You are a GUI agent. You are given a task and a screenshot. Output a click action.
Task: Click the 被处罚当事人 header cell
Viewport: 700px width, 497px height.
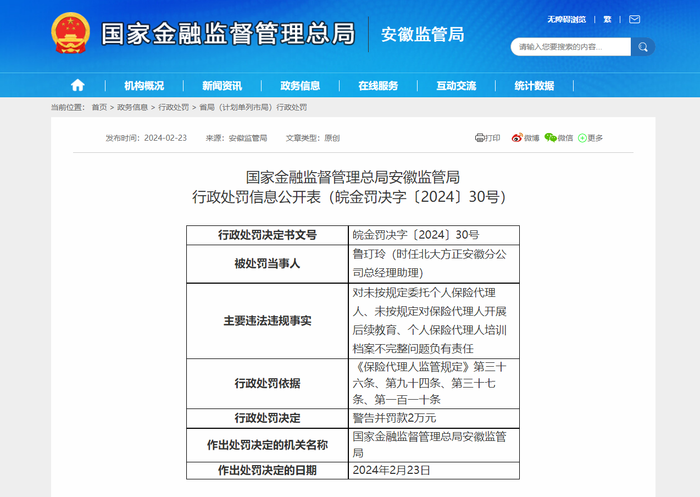267,264
